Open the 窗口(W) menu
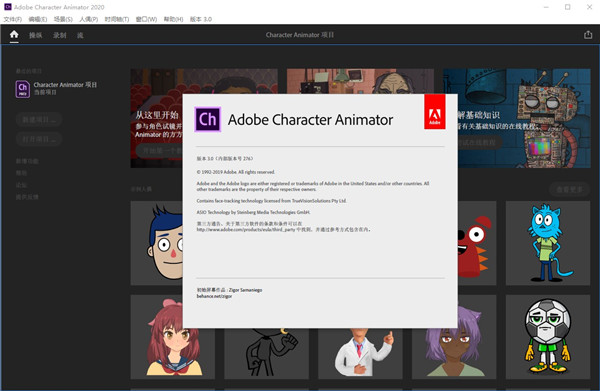The height and width of the screenshot is (391, 600). point(146,19)
